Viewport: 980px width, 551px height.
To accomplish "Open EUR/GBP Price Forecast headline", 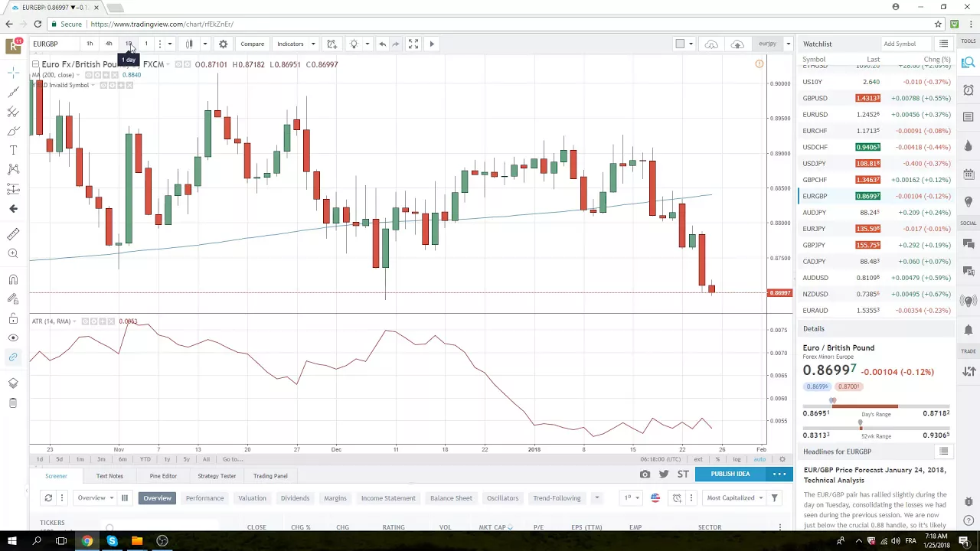I will (x=875, y=475).
